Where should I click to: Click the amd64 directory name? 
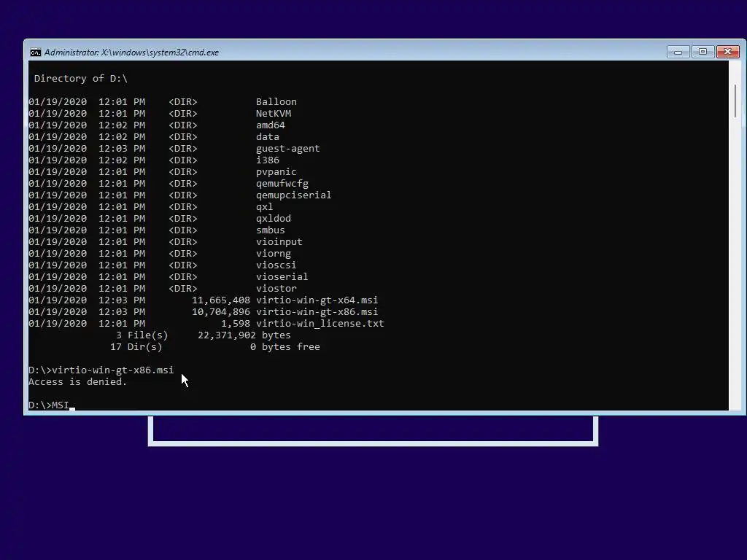[x=271, y=125]
